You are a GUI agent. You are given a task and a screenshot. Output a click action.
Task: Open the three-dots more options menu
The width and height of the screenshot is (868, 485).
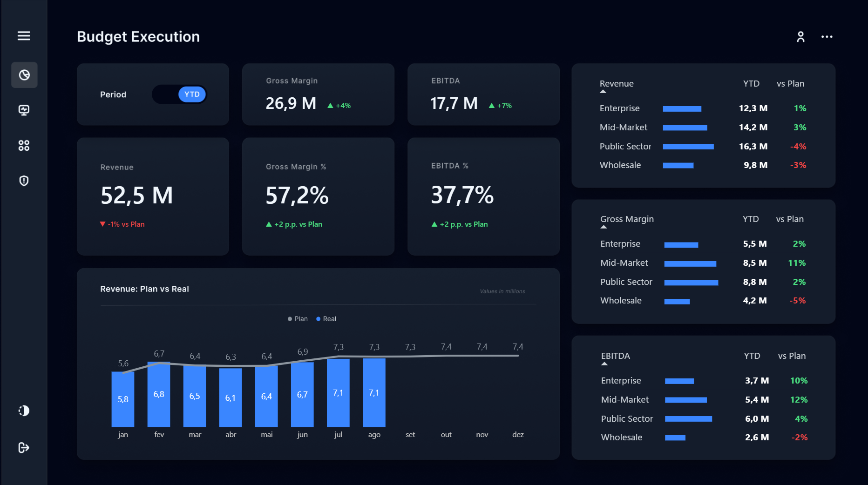pos(827,37)
